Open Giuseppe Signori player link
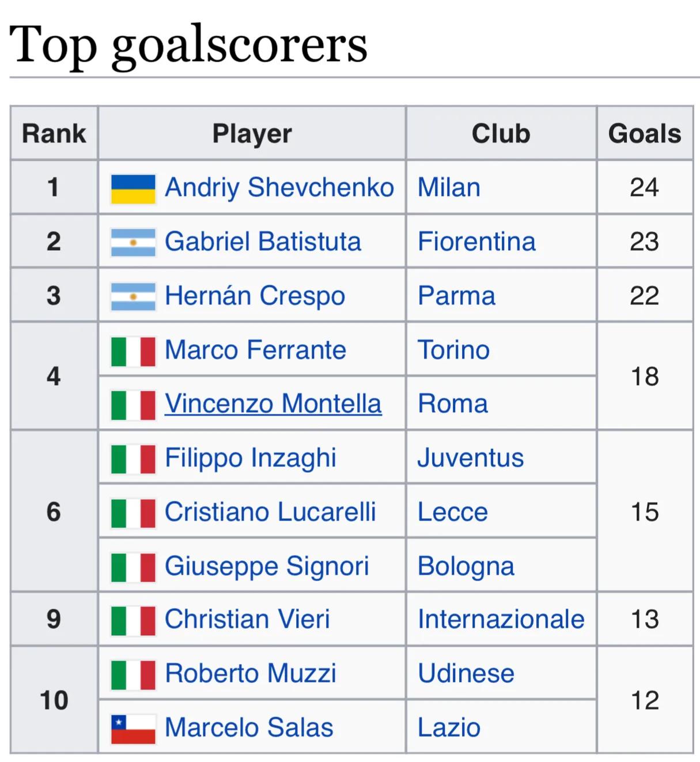 (267, 566)
